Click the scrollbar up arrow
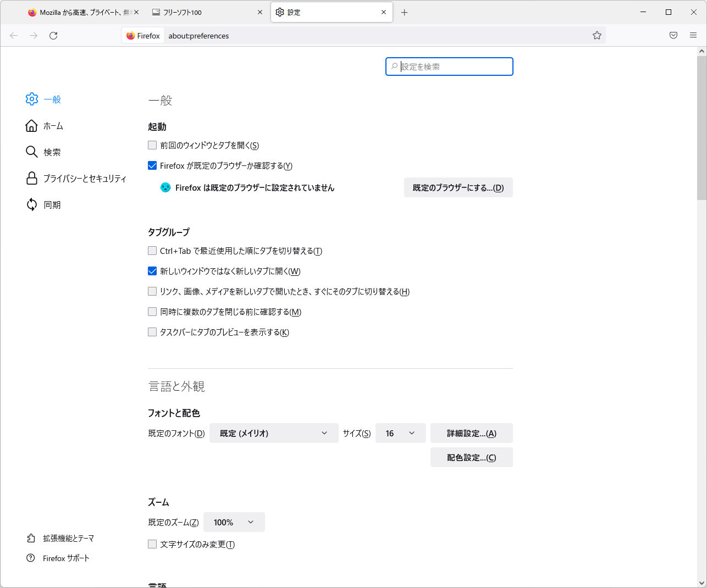The width and height of the screenshot is (707, 588). click(x=702, y=51)
